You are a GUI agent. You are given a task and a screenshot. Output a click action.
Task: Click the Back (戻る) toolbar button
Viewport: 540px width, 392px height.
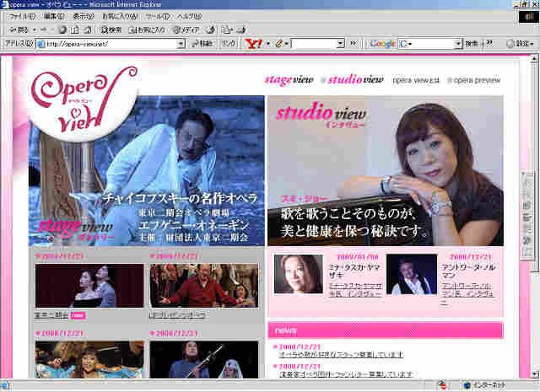pos(19,30)
